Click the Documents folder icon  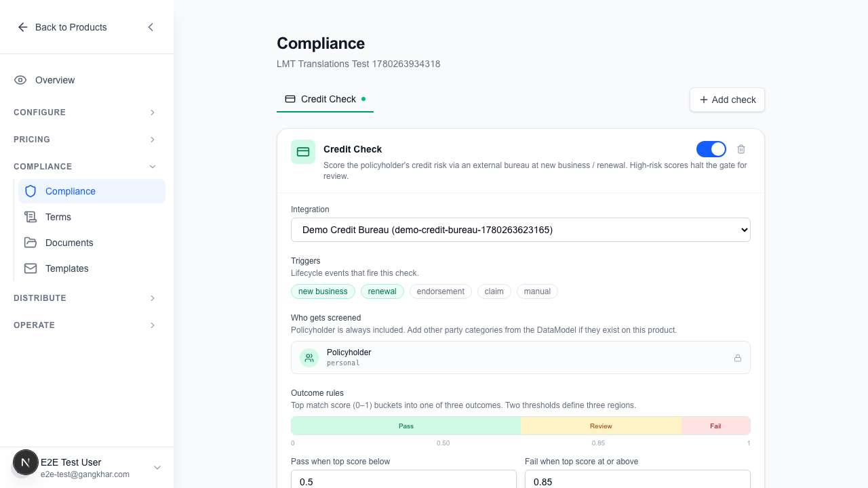pos(31,243)
